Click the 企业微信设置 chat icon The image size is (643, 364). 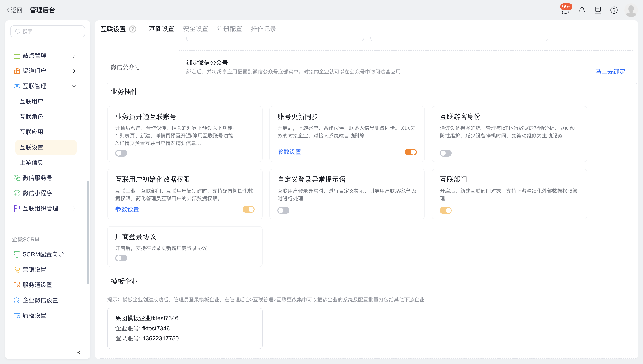click(x=17, y=300)
